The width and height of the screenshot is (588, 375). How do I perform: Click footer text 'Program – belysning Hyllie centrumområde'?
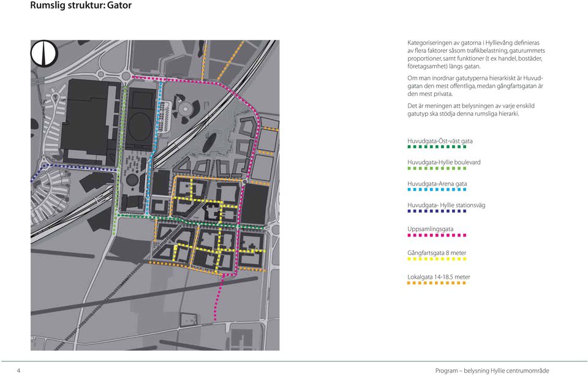492,371
